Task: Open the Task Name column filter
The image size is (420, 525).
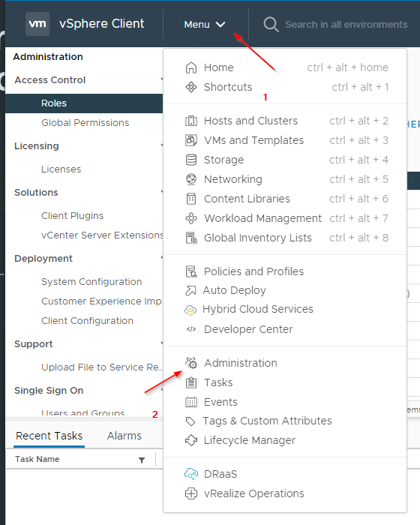Action: [142, 460]
